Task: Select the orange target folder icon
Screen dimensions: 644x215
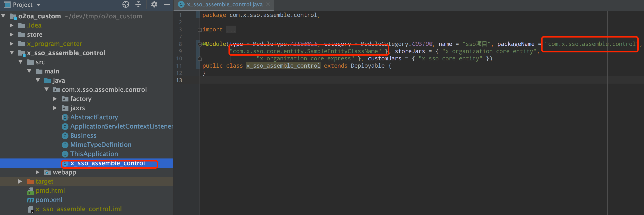Action: (x=30, y=182)
